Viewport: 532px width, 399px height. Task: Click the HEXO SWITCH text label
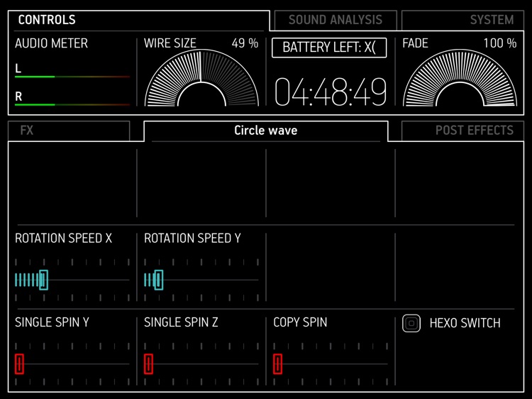coord(465,323)
